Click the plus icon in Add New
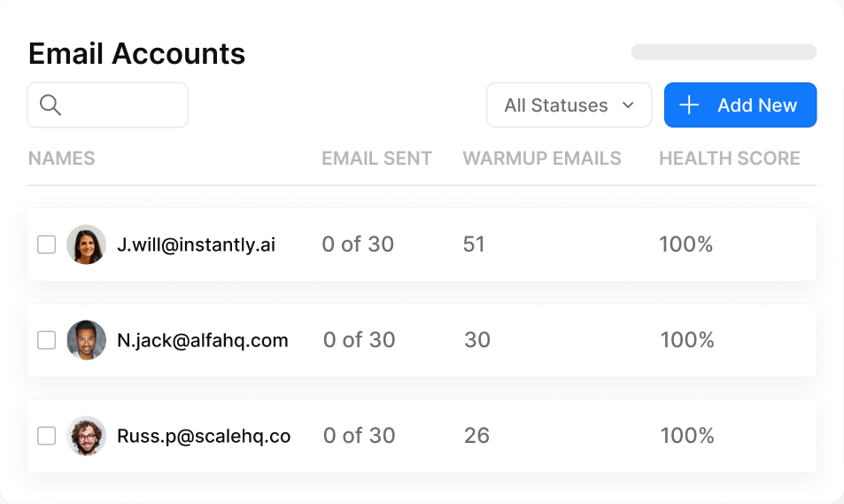This screenshot has width=844, height=504. coord(689,105)
